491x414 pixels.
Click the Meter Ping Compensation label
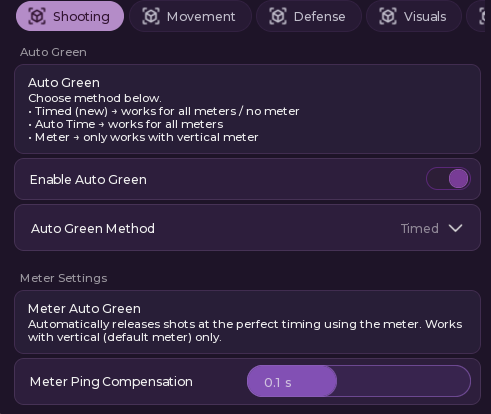[x=111, y=382]
